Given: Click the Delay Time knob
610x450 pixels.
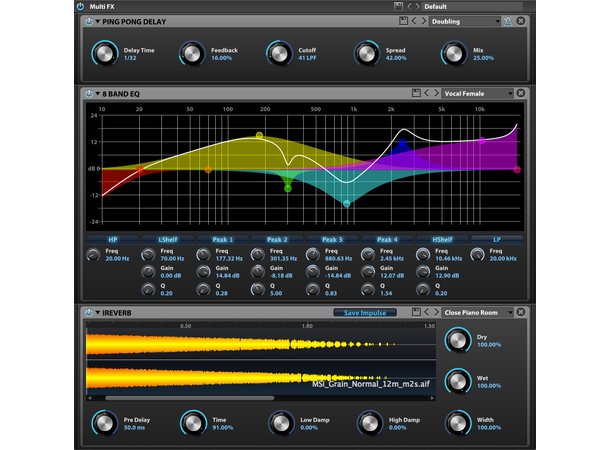Looking at the screenshot, I should [x=105, y=54].
